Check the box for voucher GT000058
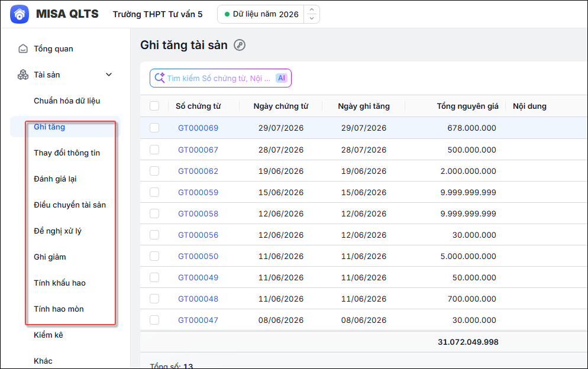Viewport: 588px width, 369px height. (x=154, y=213)
